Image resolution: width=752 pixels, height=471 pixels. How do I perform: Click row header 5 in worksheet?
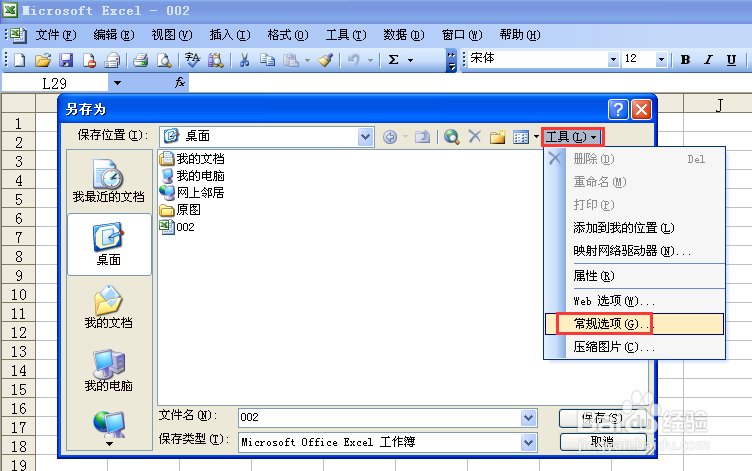(19, 199)
